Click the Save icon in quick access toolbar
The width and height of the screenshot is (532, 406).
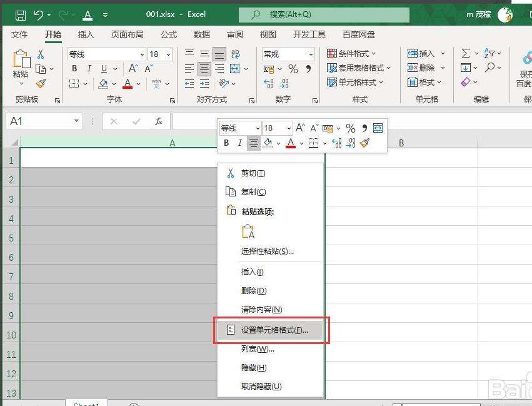click(21, 14)
